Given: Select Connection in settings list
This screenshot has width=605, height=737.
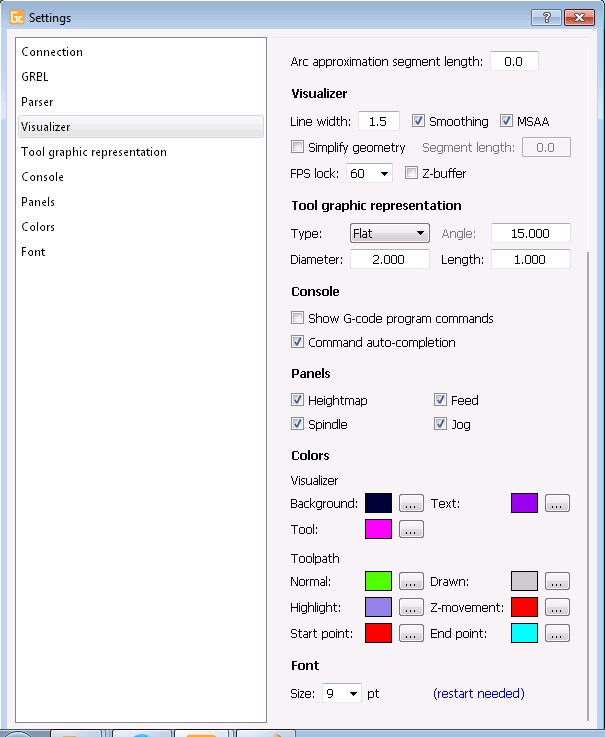Looking at the screenshot, I should pyautogui.click(x=52, y=52).
